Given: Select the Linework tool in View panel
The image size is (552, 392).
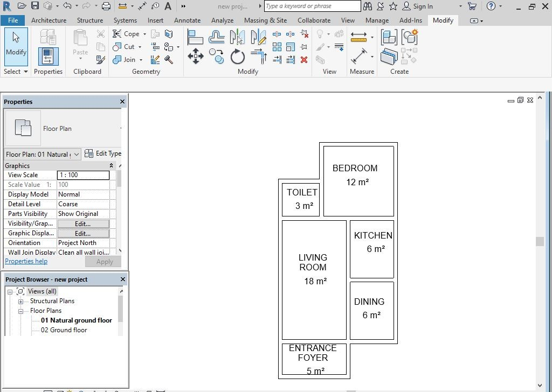Looking at the screenshot, I should click(339, 47).
